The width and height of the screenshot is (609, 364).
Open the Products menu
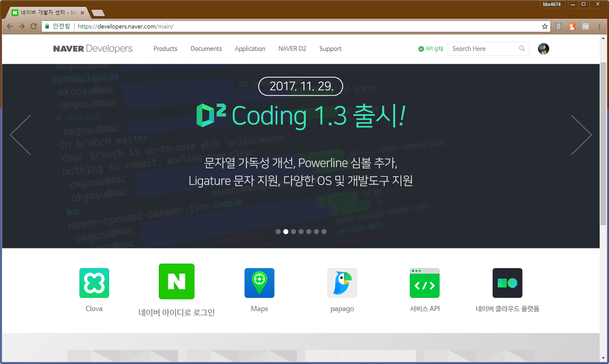[165, 49]
